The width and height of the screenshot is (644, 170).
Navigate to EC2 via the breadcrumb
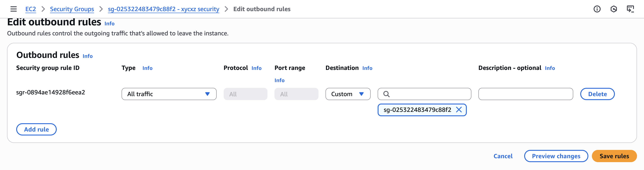[30, 9]
